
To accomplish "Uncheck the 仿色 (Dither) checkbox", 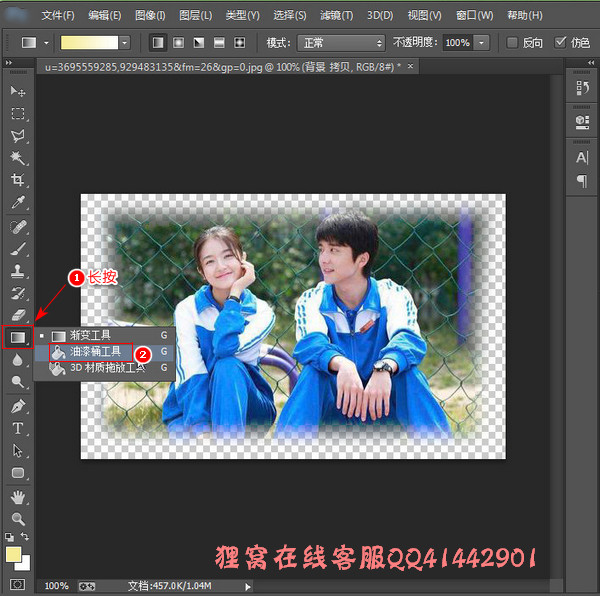I will point(560,42).
